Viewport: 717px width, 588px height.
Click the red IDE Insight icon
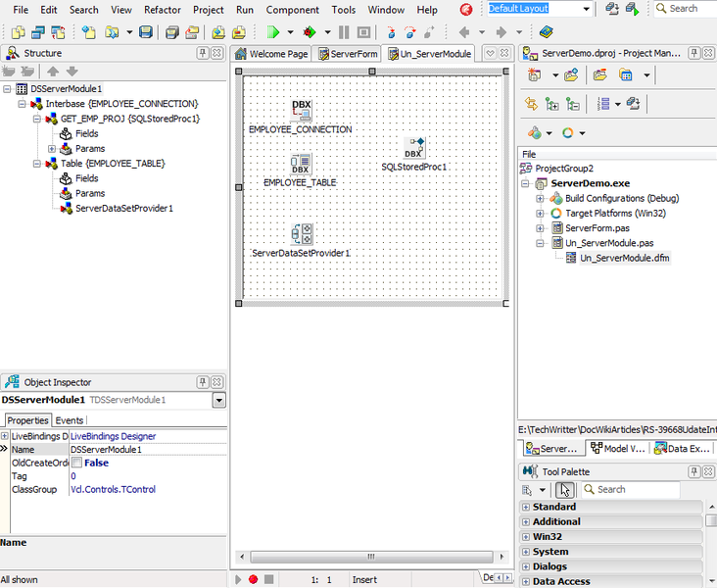click(x=466, y=9)
